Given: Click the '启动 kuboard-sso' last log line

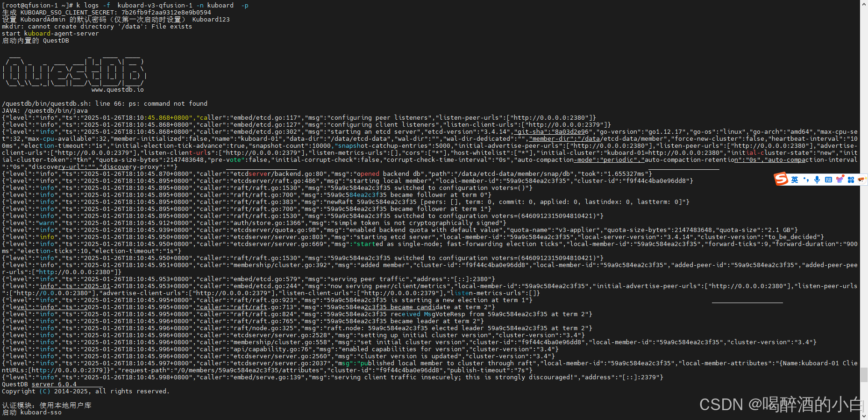Looking at the screenshot, I should point(32,413).
